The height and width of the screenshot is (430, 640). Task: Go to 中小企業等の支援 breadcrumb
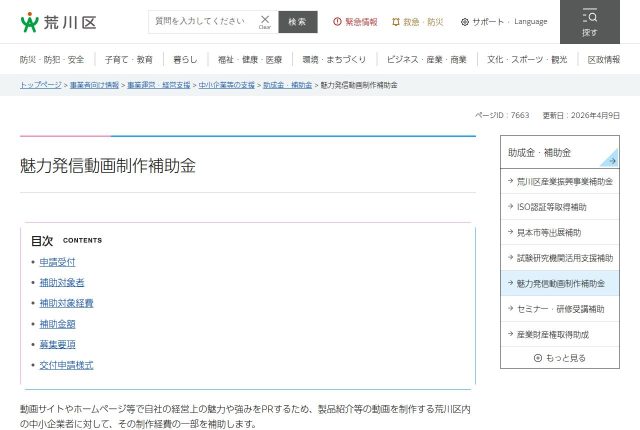click(x=227, y=85)
